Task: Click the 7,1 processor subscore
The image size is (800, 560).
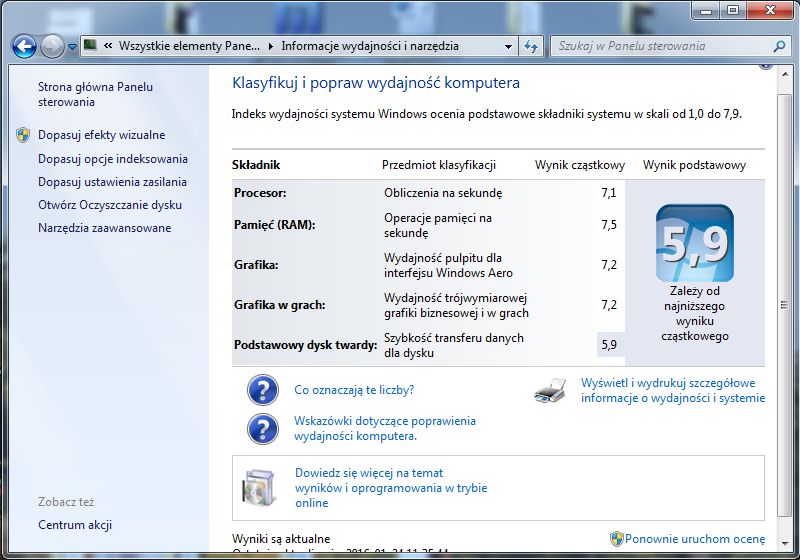Action: tap(609, 193)
